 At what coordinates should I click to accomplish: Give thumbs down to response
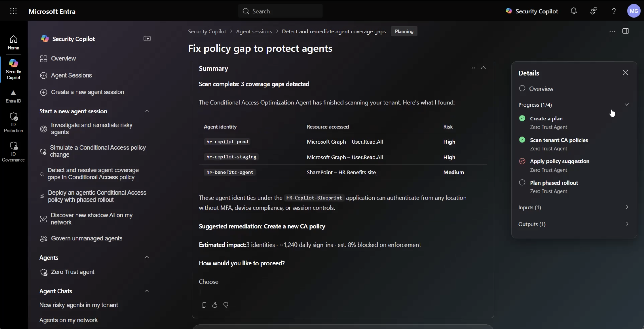click(226, 305)
